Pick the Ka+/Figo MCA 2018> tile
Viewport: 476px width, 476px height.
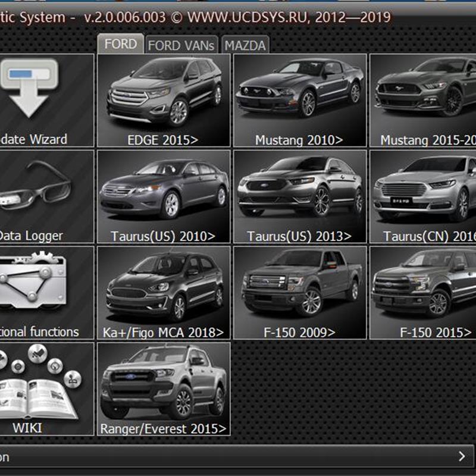tap(164, 293)
